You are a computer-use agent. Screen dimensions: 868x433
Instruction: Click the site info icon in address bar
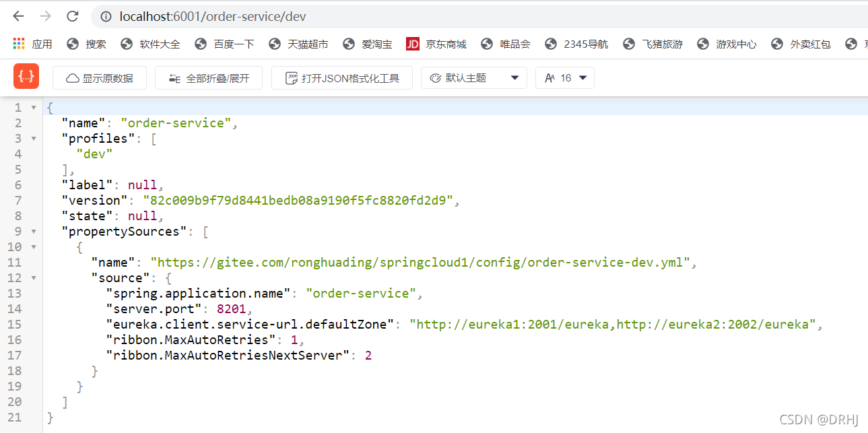pyautogui.click(x=106, y=16)
